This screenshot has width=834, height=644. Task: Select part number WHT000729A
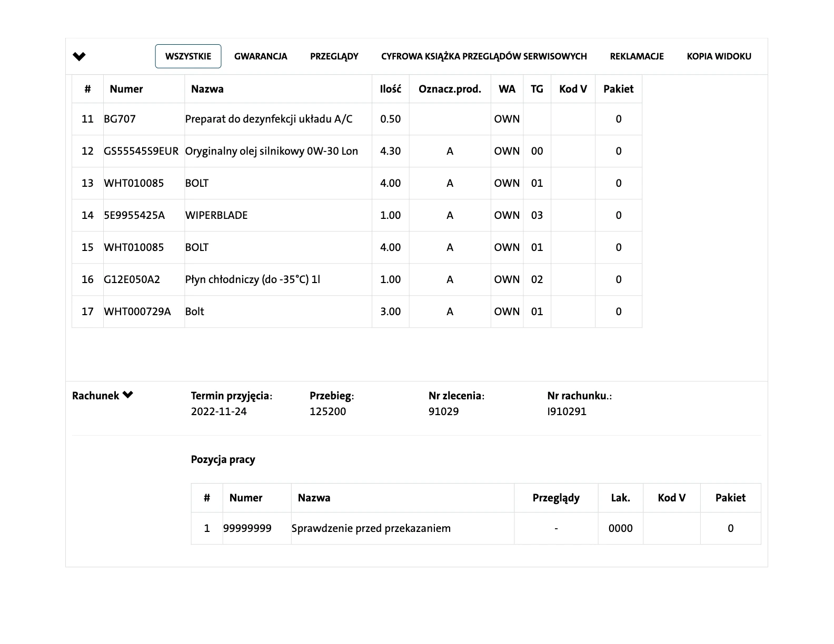[137, 311]
